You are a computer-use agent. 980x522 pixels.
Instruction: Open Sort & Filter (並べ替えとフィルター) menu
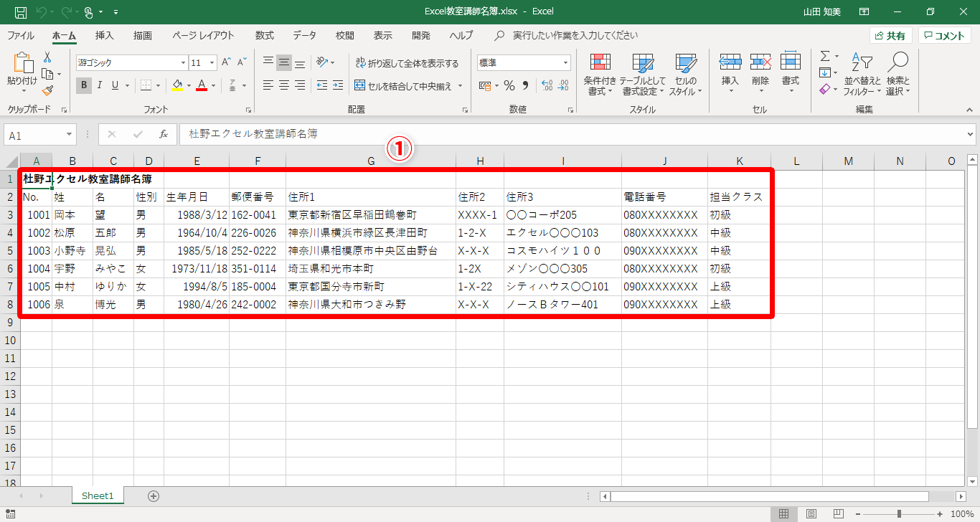[862, 75]
